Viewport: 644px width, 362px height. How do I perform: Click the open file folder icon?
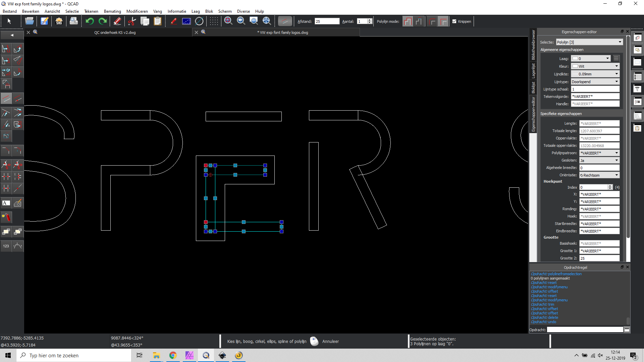click(30, 21)
